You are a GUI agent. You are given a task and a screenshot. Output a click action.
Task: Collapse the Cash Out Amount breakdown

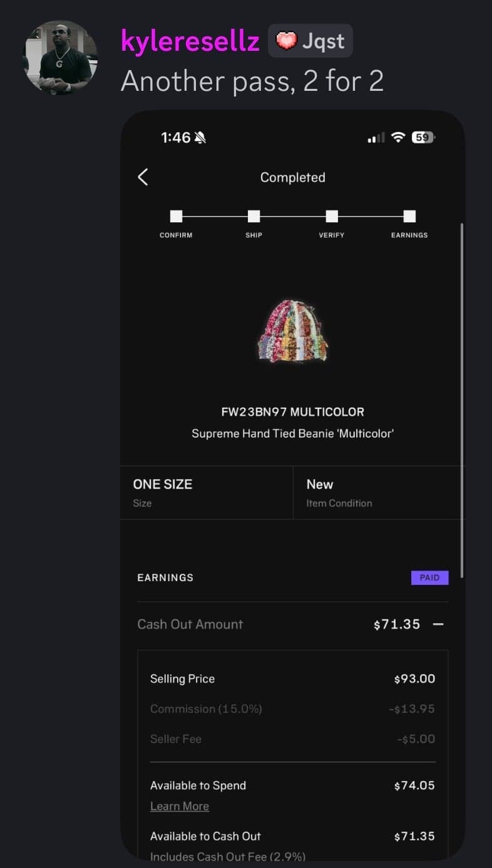tap(438, 624)
